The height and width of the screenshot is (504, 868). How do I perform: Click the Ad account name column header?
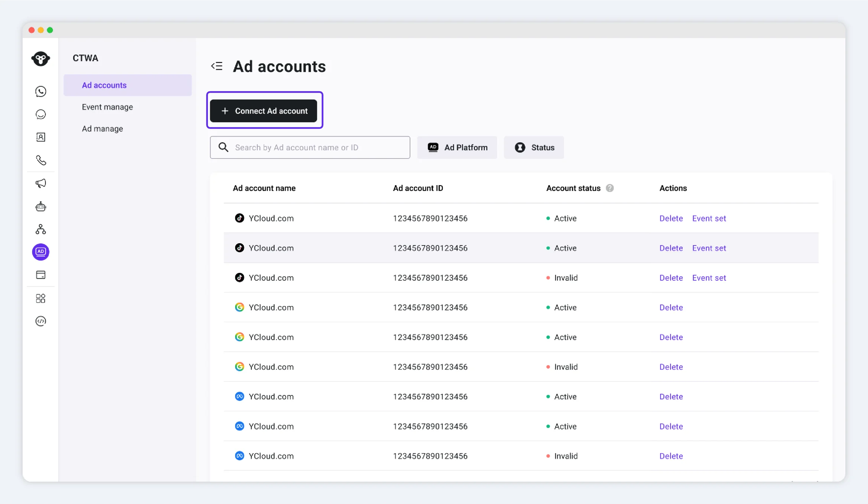point(264,188)
